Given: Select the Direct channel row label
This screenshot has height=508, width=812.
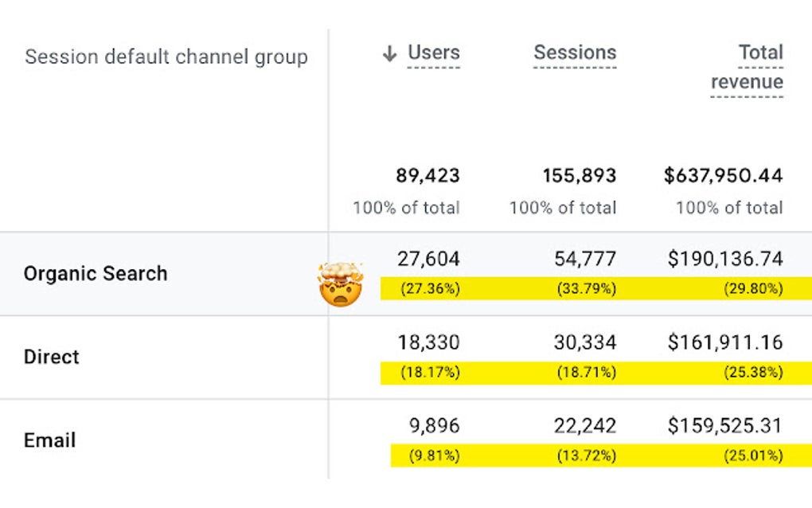Looking at the screenshot, I should pos(52,357).
